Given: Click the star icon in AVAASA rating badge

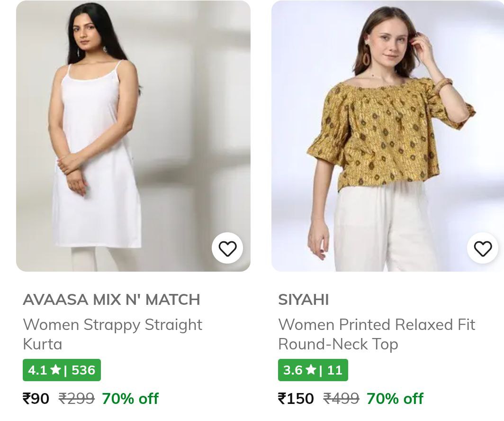Looking at the screenshot, I should click(55, 370).
